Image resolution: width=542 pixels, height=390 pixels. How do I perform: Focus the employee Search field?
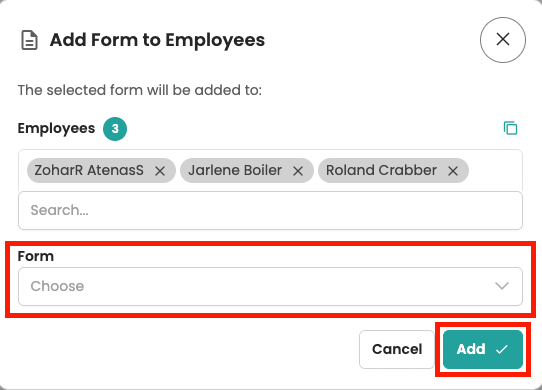tap(270, 210)
